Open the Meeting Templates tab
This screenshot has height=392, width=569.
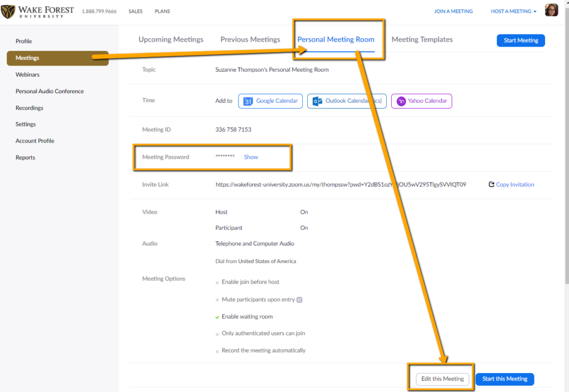click(x=422, y=39)
